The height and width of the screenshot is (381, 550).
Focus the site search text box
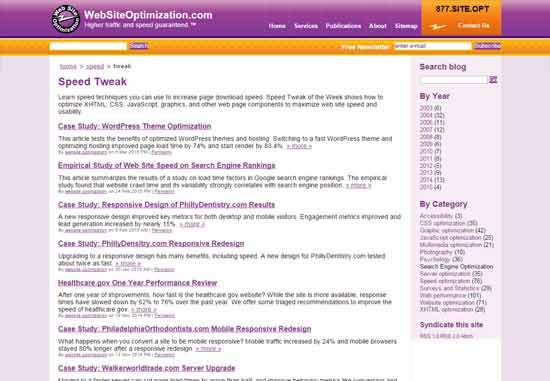point(88,46)
